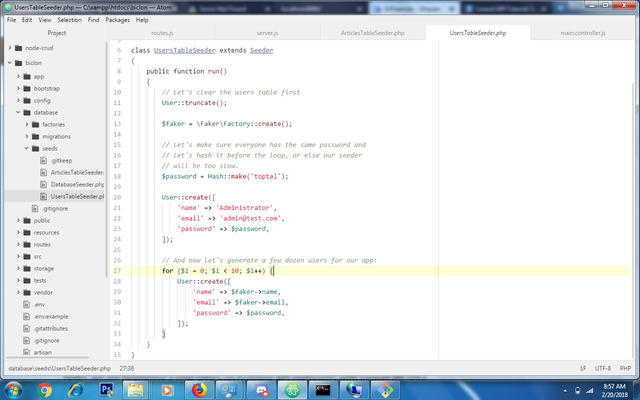
Task: Open Photoshop from the taskbar
Action: 107,390
